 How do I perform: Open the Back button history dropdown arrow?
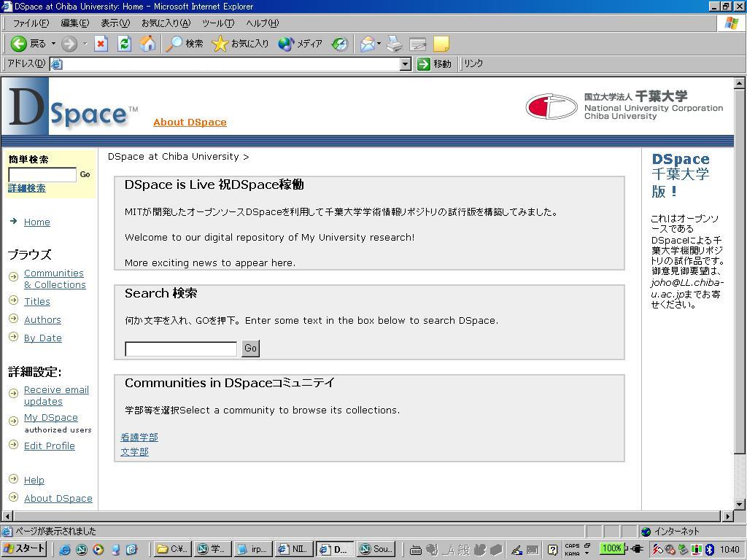53,44
